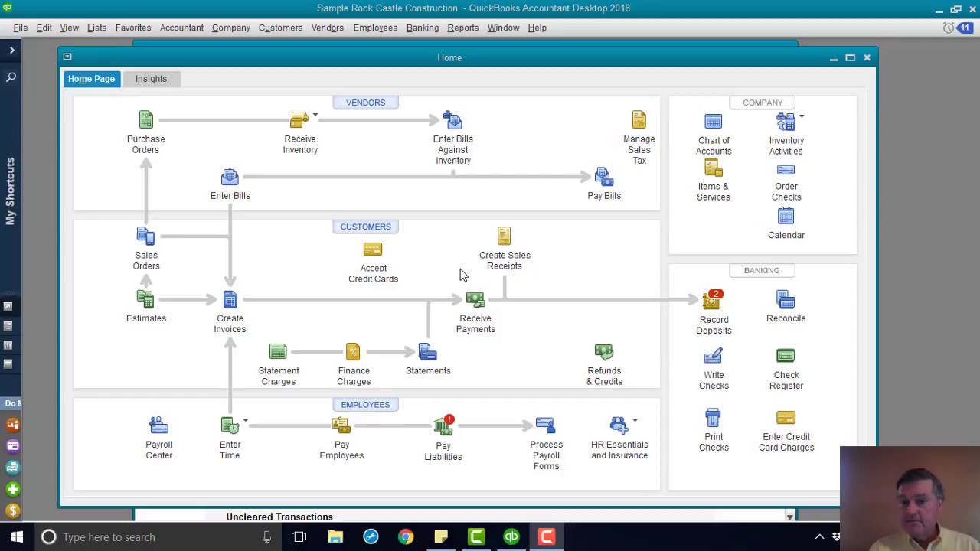Open the Lists menu

point(96,28)
